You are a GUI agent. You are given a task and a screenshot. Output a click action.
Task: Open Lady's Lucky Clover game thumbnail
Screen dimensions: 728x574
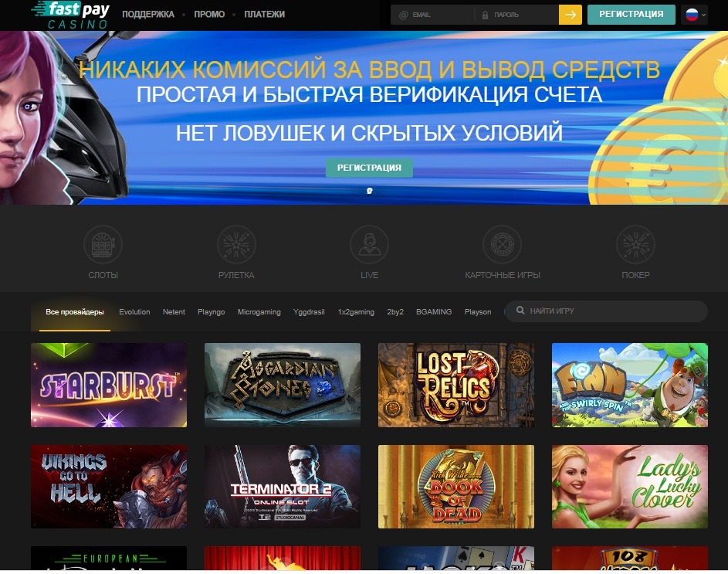point(630,487)
